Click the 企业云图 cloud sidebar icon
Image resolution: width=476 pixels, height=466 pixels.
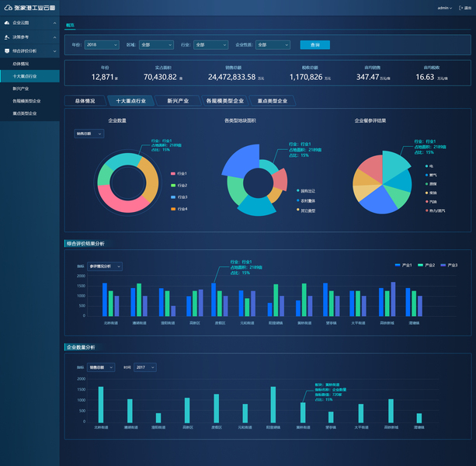[7, 23]
